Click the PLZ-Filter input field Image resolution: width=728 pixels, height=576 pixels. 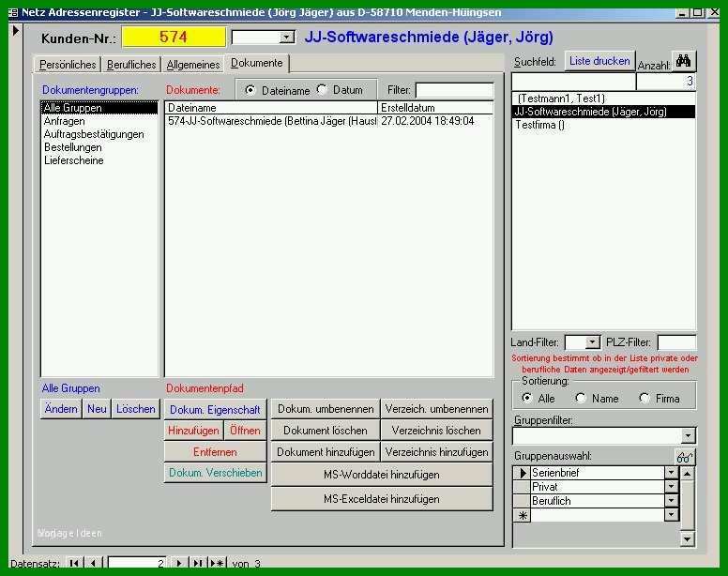676,342
